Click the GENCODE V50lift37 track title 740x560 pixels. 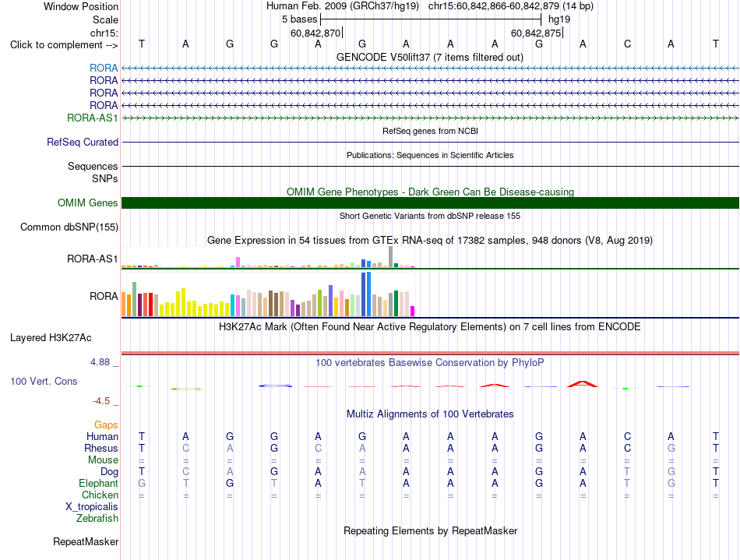click(x=430, y=57)
